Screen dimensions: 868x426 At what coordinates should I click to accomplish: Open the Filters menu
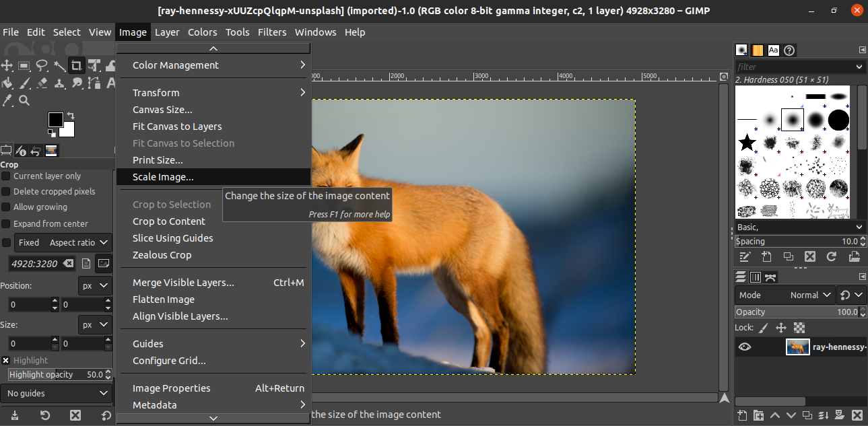point(271,32)
